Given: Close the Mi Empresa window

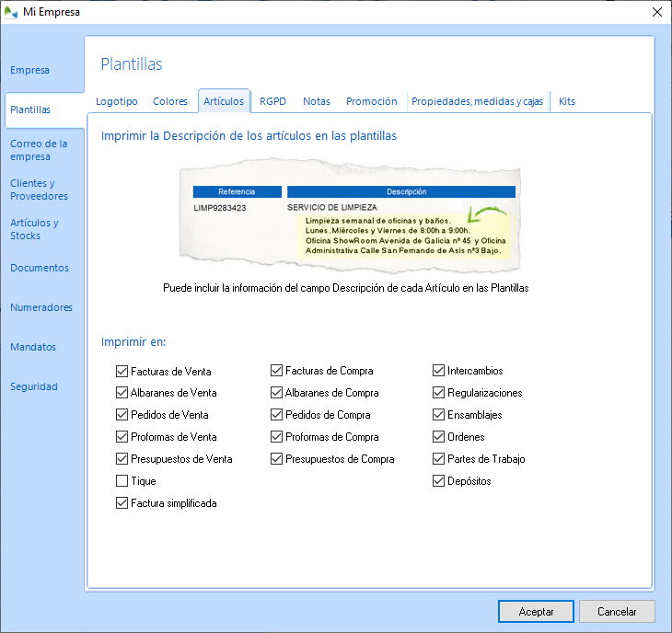Looking at the screenshot, I should point(656,12).
